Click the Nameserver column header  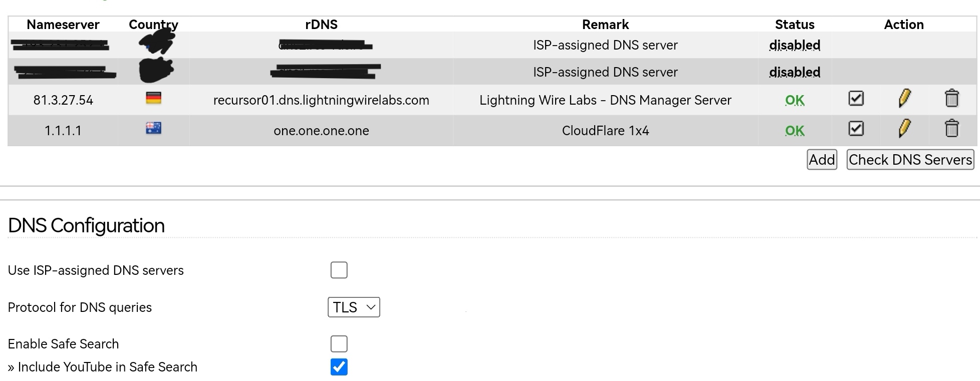63,25
